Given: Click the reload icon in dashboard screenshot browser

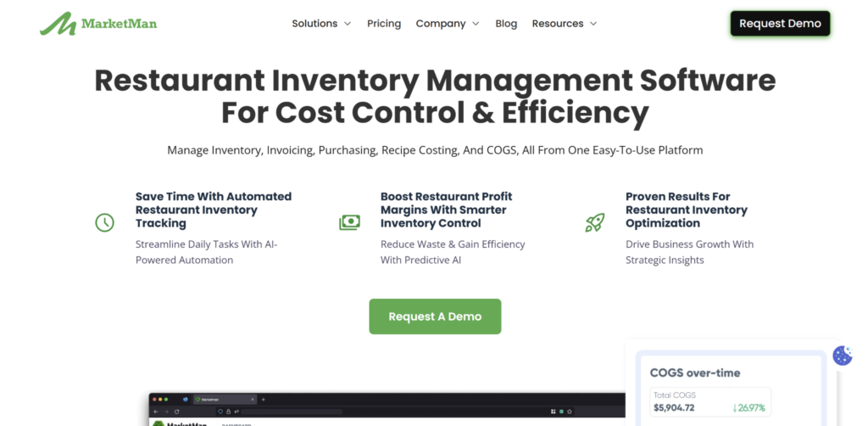Looking at the screenshot, I should click(x=176, y=412).
